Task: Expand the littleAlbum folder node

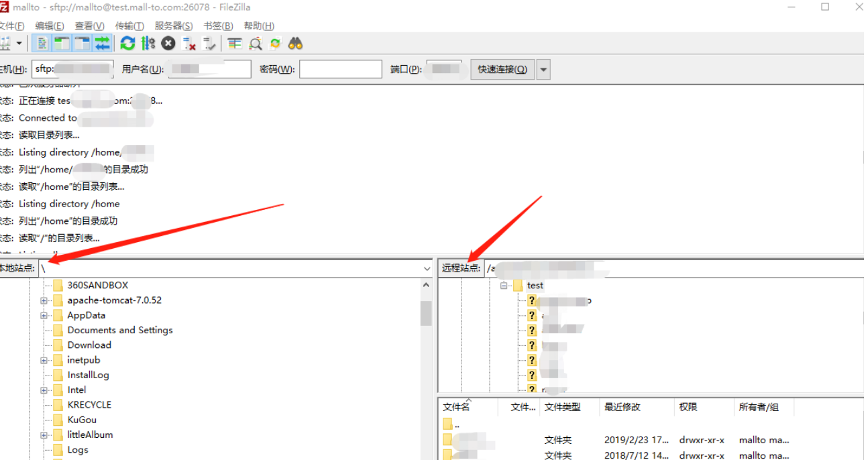Action: (44, 435)
